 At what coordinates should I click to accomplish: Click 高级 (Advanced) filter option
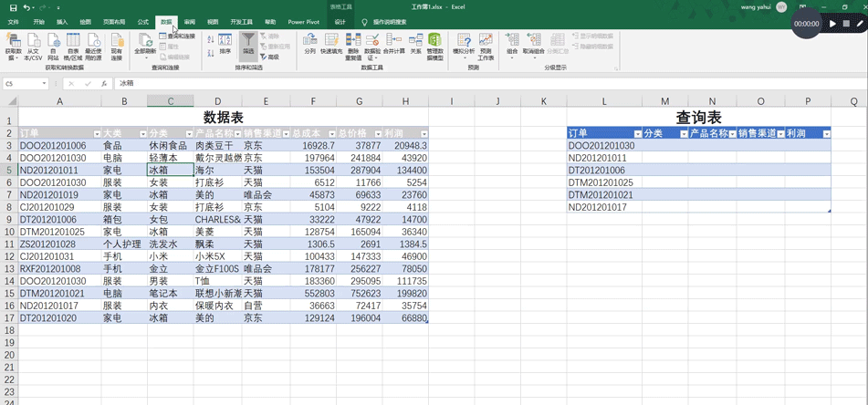tap(269, 57)
